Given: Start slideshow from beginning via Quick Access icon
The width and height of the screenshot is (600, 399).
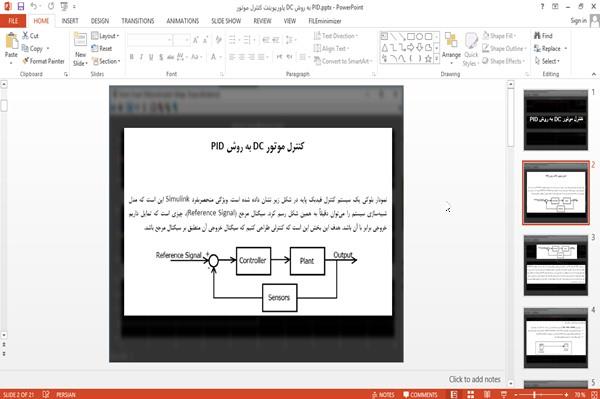Looking at the screenshot, I should [64, 6].
